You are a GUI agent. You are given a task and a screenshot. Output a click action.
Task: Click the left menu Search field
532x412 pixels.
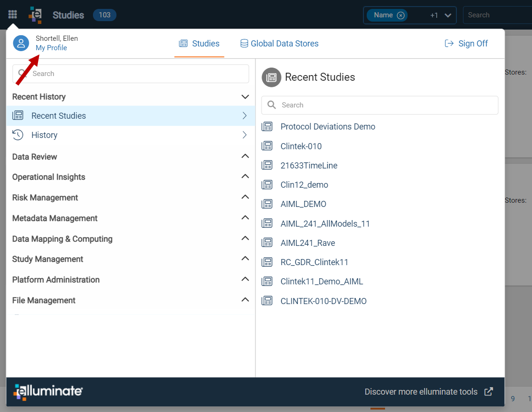[x=131, y=74]
